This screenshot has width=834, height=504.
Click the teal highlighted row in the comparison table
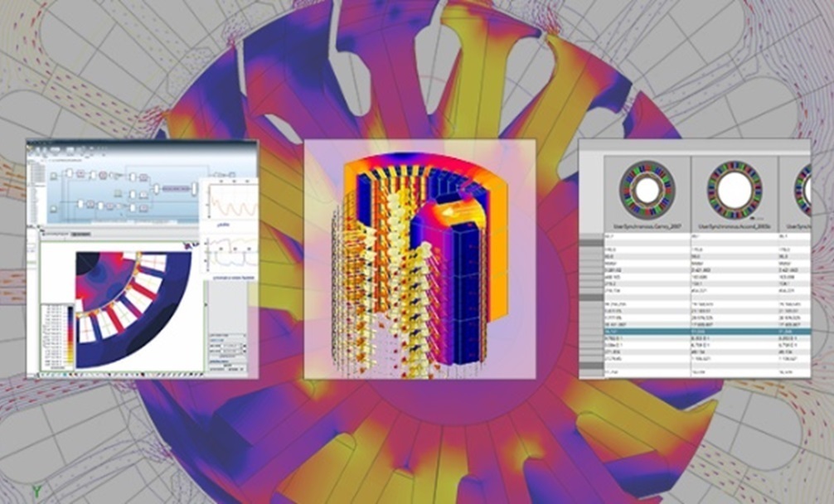[x=707, y=332]
